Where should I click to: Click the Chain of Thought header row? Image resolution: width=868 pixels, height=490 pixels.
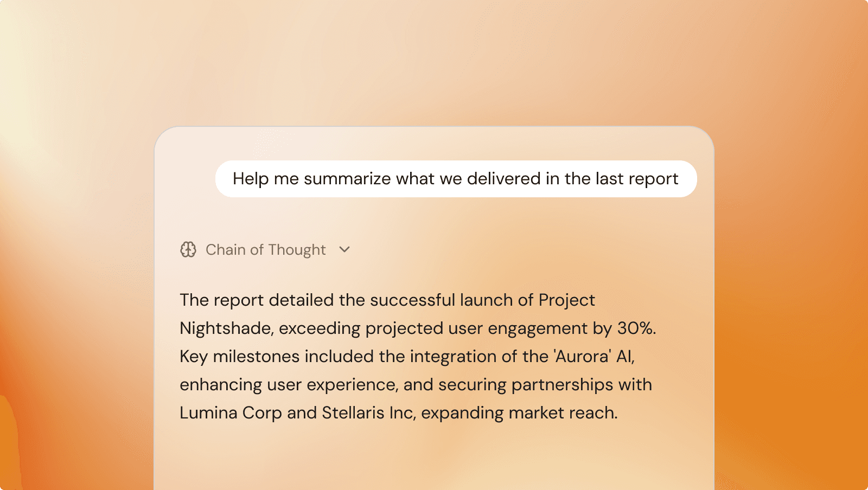265,249
